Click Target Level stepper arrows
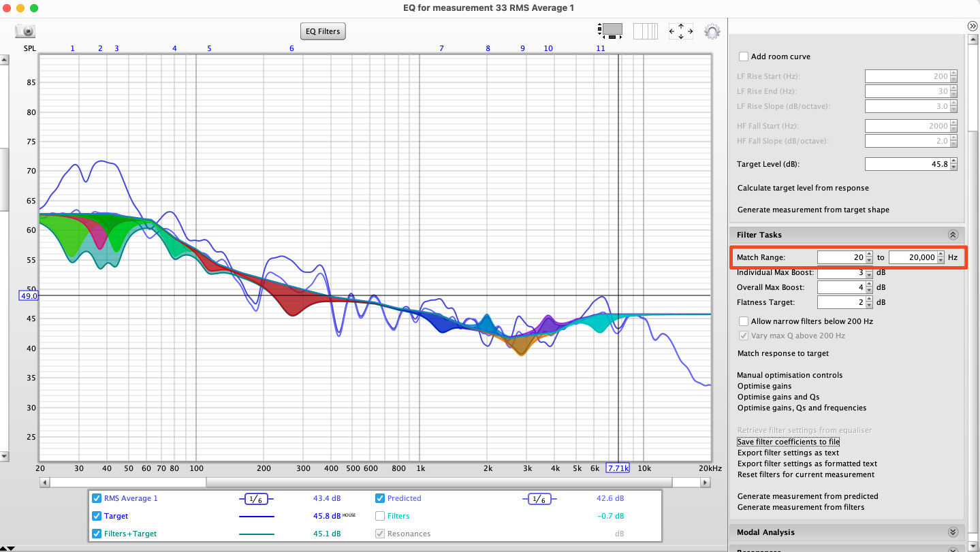The height and width of the screenshot is (552, 980). click(953, 165)
